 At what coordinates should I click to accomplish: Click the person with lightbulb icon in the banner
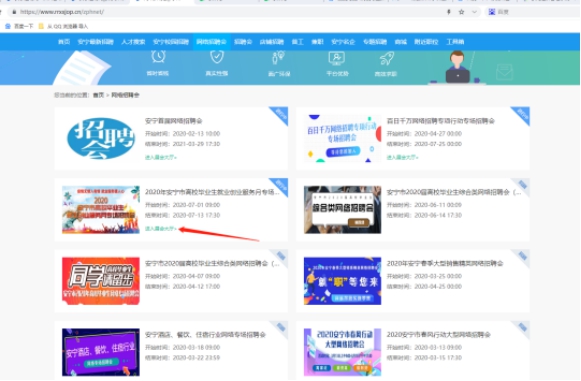(278, 57)
